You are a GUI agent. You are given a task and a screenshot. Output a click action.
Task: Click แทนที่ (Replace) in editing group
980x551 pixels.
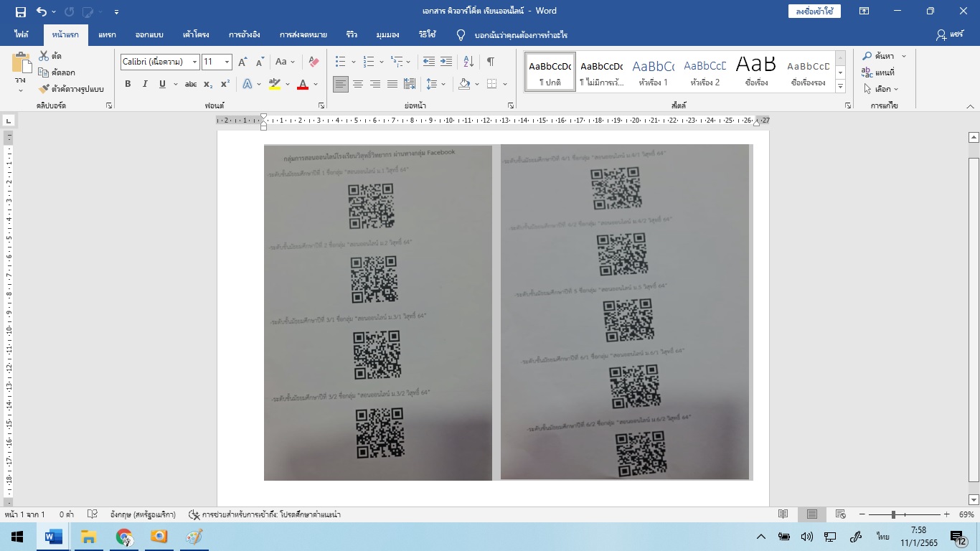click(878, 72)
